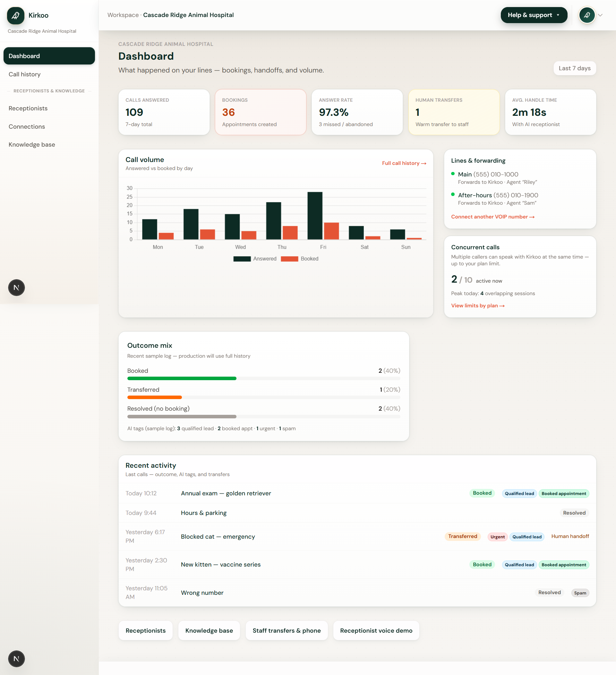Click Staff transfers & phone button
Screen dimensions: 616x675
[287, 631]
